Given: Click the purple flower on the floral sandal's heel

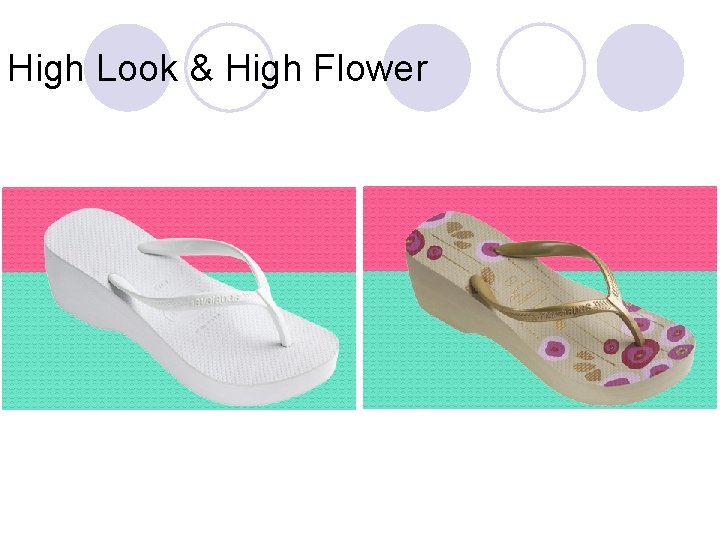Looking at the screenshot, I should tap(416, 242).
